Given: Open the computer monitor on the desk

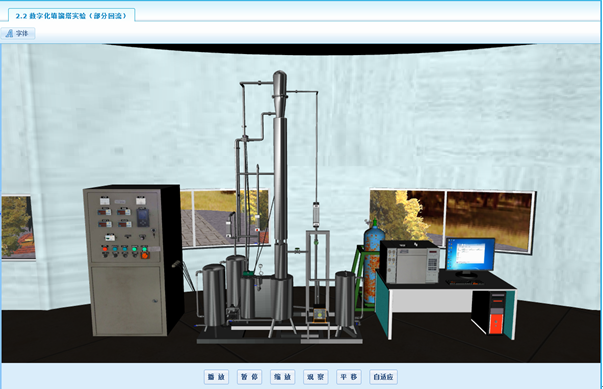Looking at the screenshot, I should (470, 255).
